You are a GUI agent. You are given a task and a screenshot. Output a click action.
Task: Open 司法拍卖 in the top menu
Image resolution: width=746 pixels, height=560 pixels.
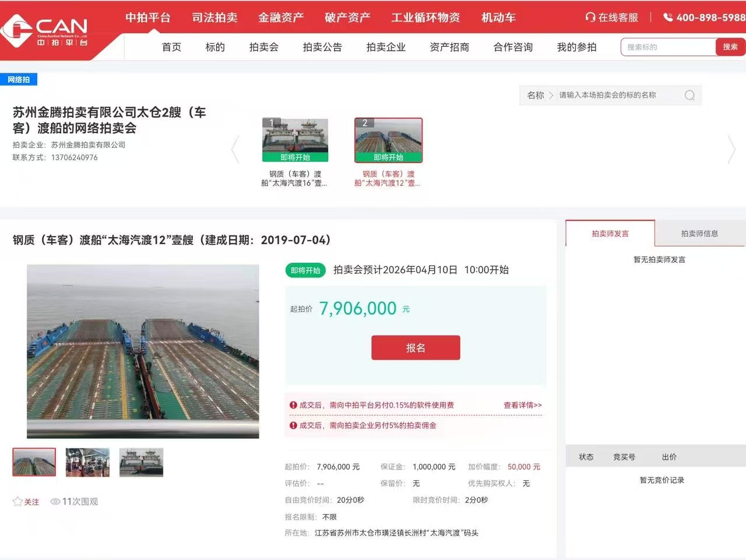[x=214, y=17]
